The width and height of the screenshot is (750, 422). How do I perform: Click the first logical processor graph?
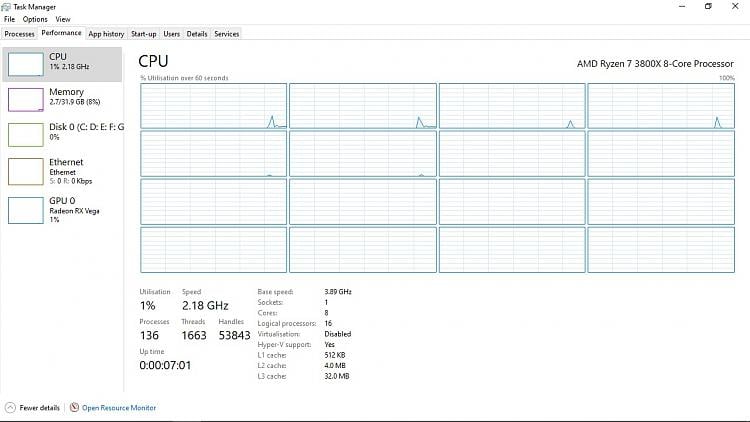pyautogui.click(x=213, y=106)
